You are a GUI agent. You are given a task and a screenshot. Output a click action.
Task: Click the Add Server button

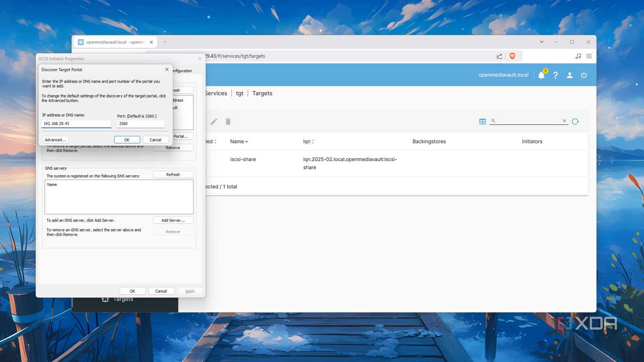coord(173,220)
